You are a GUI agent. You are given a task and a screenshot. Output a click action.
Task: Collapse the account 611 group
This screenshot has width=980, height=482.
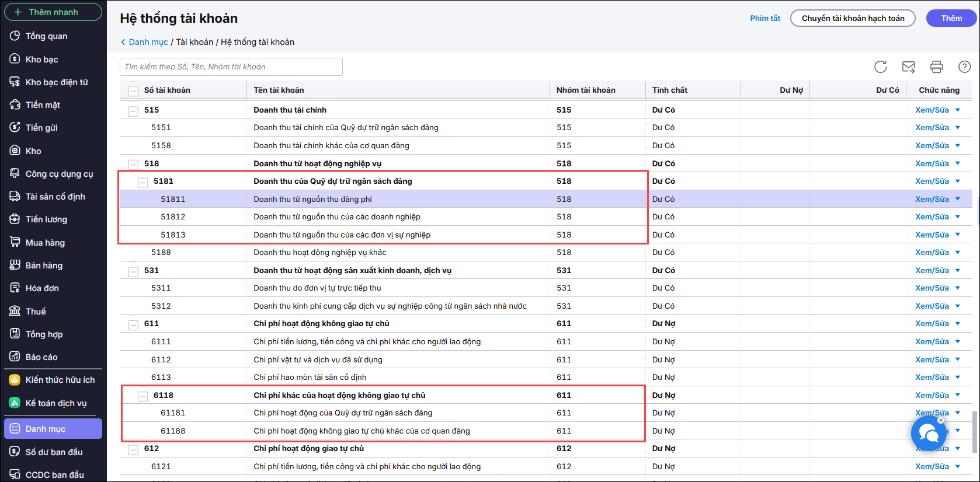133,325
